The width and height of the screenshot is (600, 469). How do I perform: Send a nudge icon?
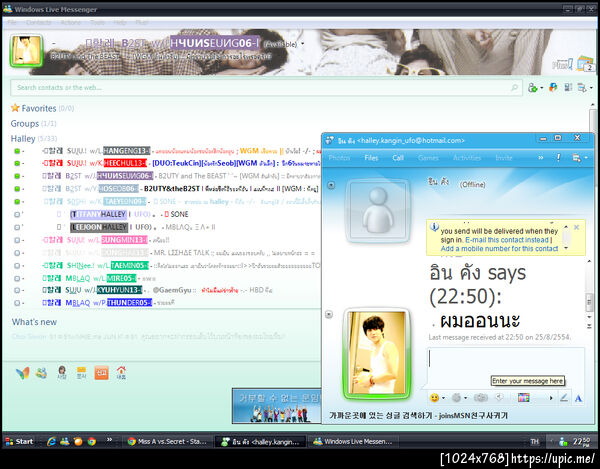[x=481, y=398]
